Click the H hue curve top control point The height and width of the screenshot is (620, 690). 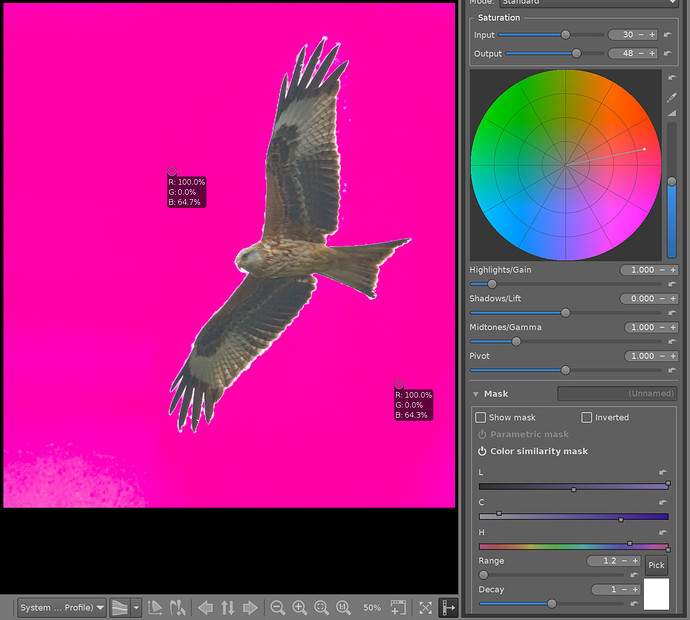(x=630, y=543)
